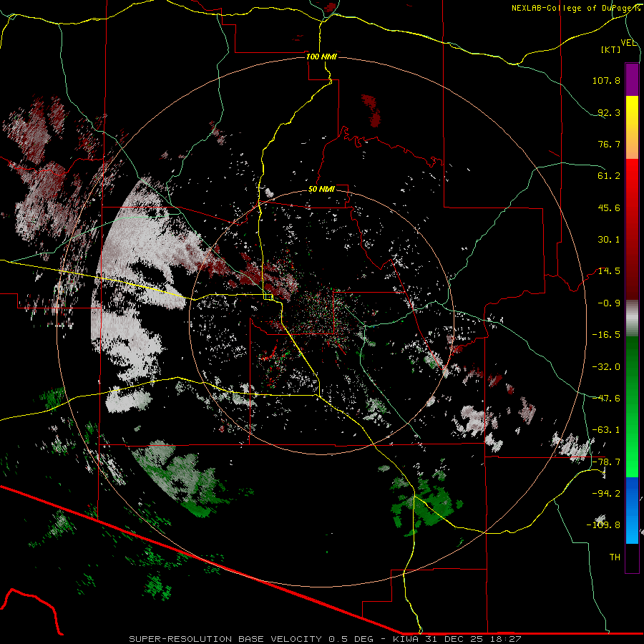Click the -32.0 scale value
Screen dimensions: 644x644
(x=606, y=367)
